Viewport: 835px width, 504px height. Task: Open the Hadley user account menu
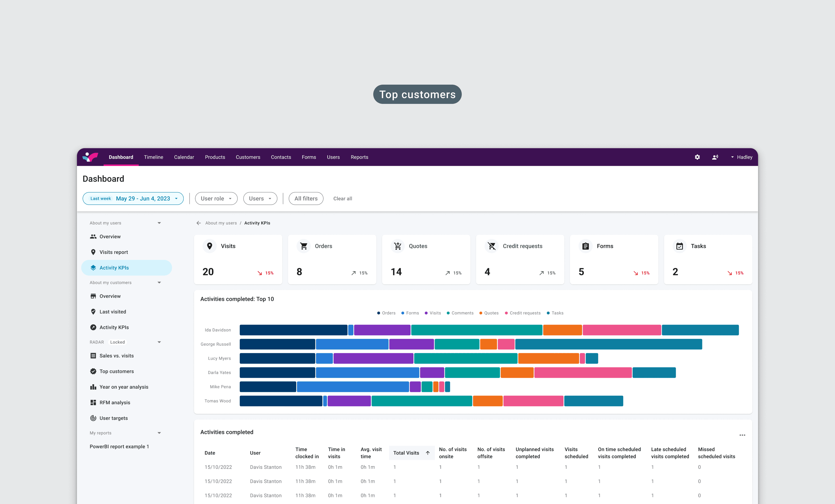click(x=741, y=157)
